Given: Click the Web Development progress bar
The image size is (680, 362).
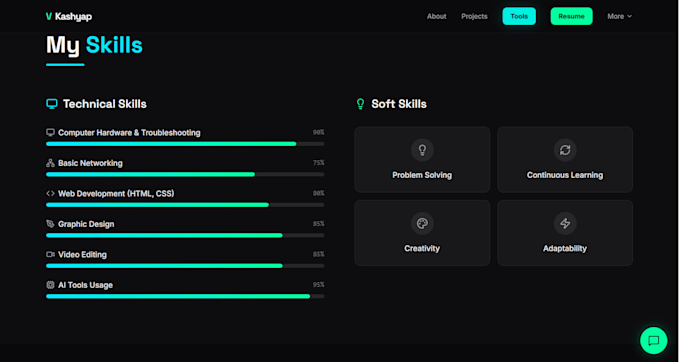Looking at the screenshot, I should (x=185, y=205).
